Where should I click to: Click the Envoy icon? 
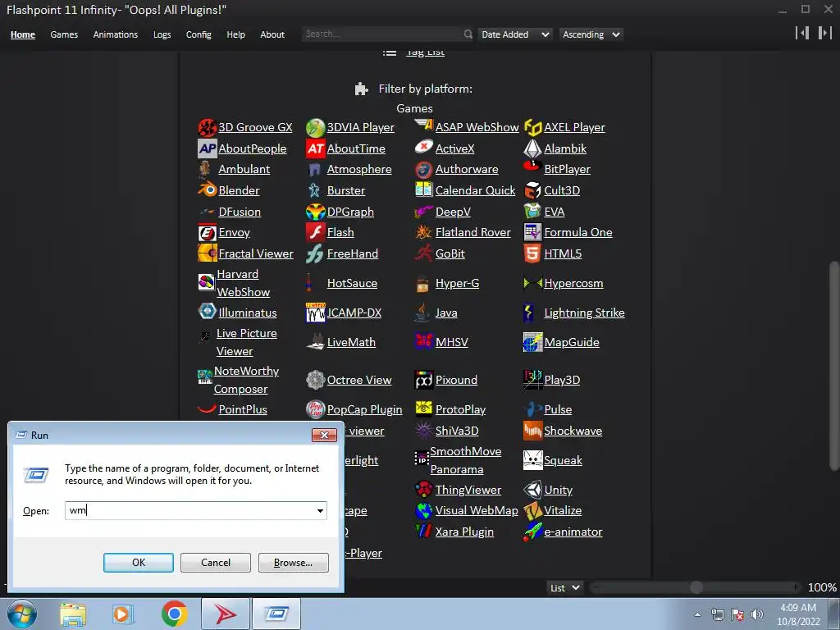tap(208, 233)
